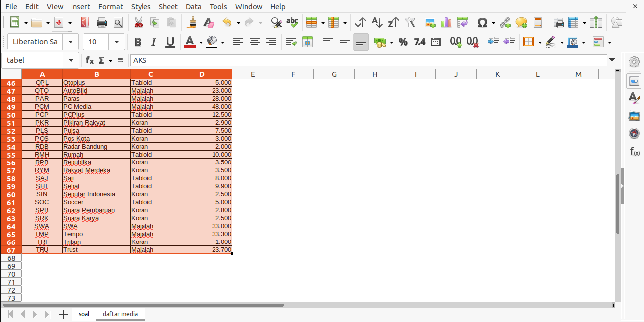
Task: Open the Sort dialog
Action: pos(360,22)
